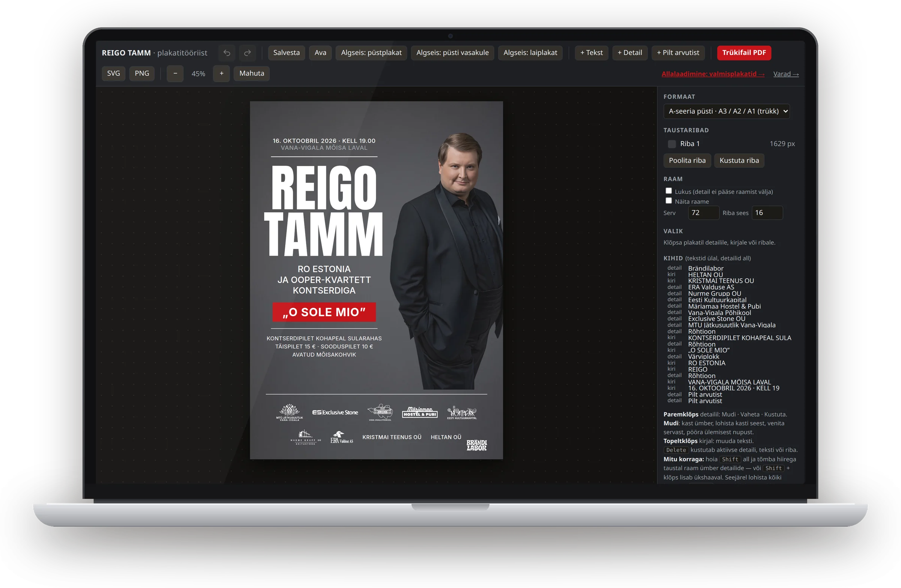The width and height of the screenshot is (901, 588).
Task: Check the Näita raame option
Action: click(669, 201)
